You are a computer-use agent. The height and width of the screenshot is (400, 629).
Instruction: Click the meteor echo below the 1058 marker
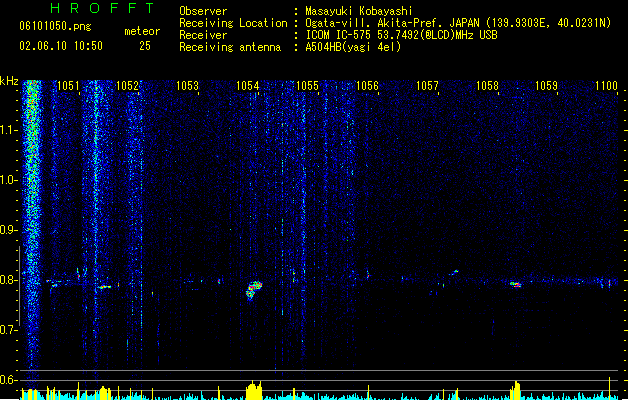point(515,284)
